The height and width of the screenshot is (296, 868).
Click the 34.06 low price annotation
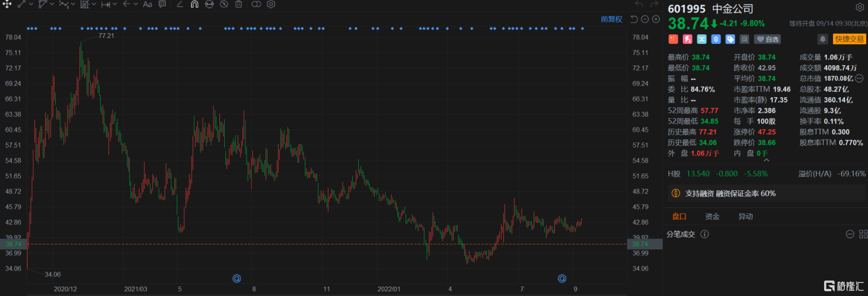pyautogui.click(x=54, y=275)
